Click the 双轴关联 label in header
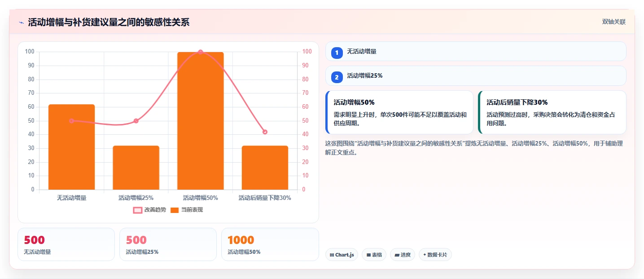Image resolution: width=644 pixels, height=279 pixels. point(613,22)
